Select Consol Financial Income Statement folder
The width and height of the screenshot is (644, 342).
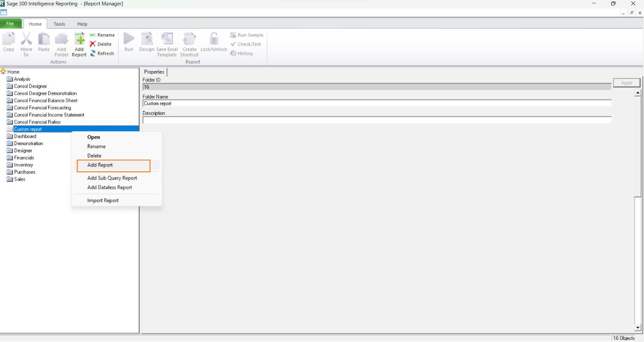click(49, 115)
